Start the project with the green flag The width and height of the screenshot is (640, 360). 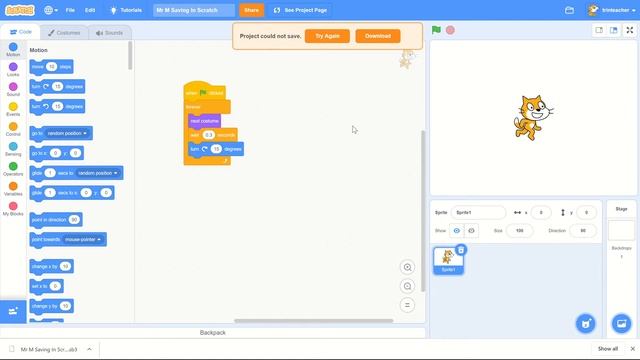pos(436,30)
